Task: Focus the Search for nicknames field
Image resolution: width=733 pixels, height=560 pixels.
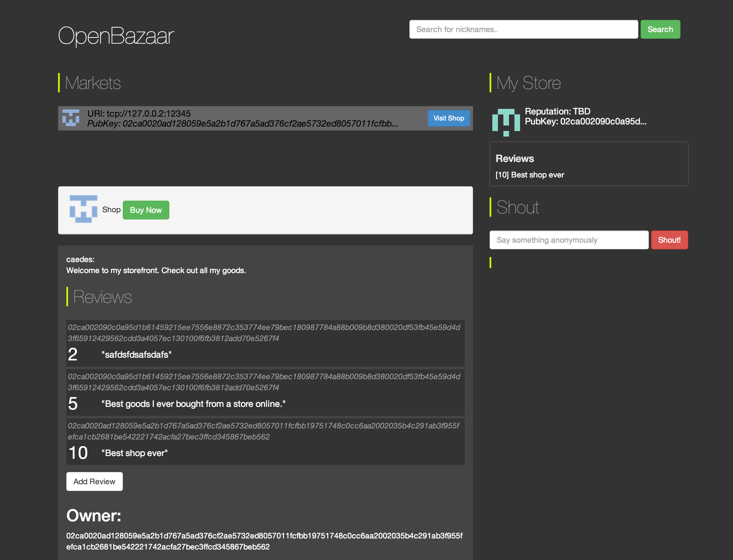Action: [524, 29]
